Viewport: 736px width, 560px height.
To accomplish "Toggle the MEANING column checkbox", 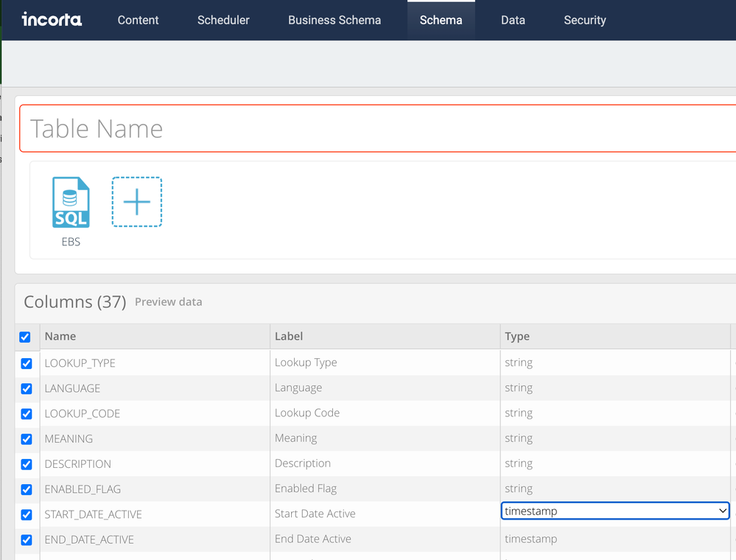I will [27, 439].
